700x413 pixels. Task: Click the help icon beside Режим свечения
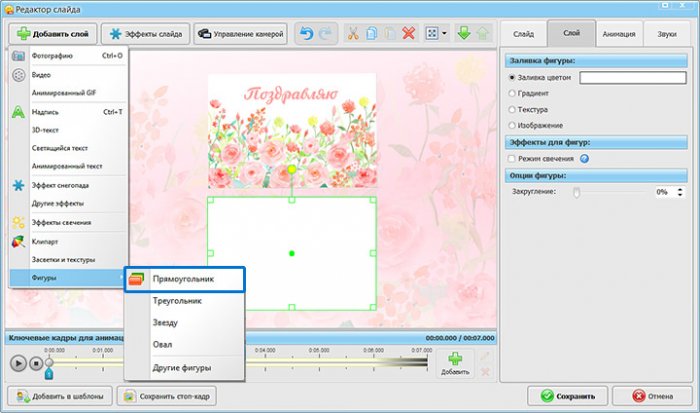pyautogui.click(x=583, y=159)
